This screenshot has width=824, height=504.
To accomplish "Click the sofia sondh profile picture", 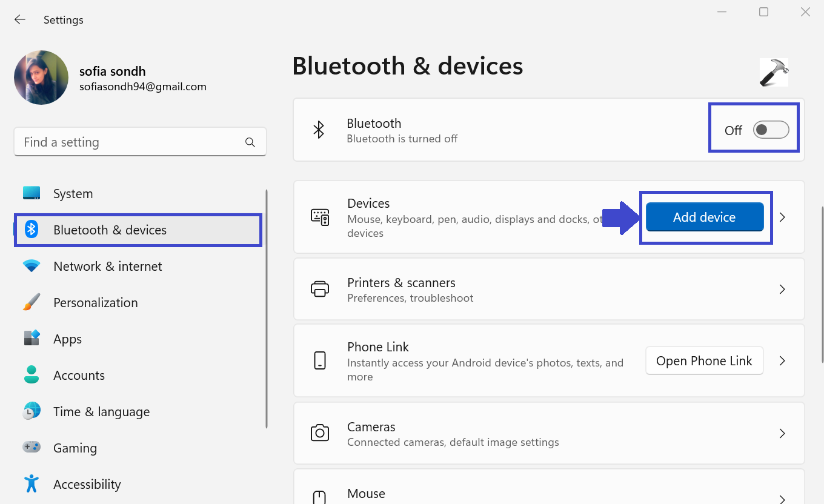I will (x=41, y=78).
